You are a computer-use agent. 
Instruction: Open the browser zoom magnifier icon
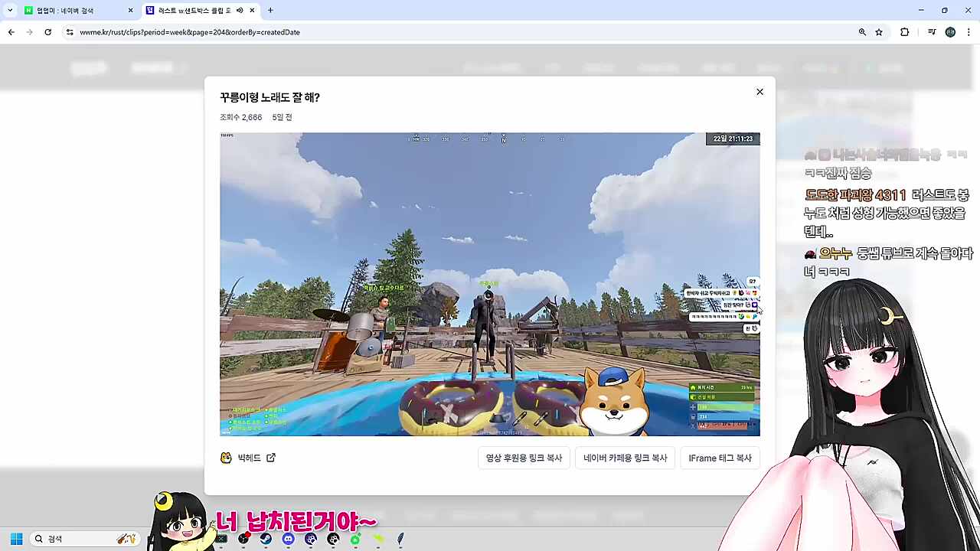[x=862, y=32]
